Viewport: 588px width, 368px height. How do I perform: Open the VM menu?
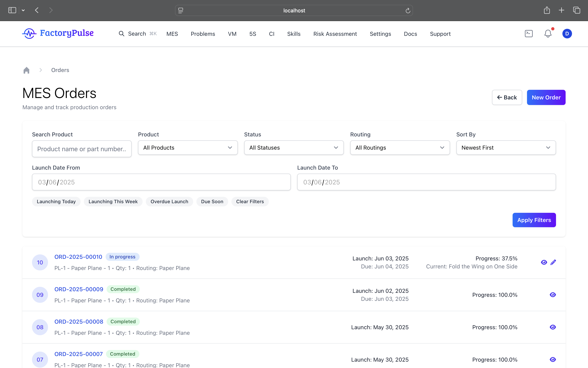point(232,34)
